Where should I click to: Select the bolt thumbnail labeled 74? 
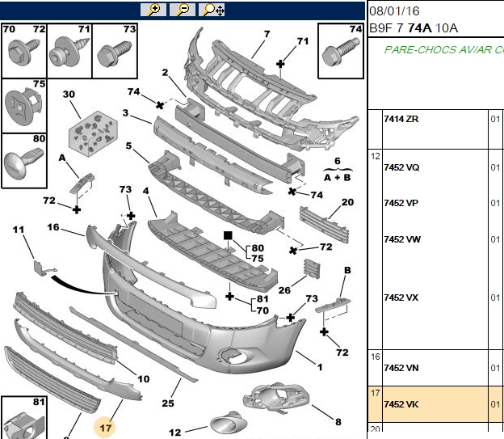click(x=340, y=51)
